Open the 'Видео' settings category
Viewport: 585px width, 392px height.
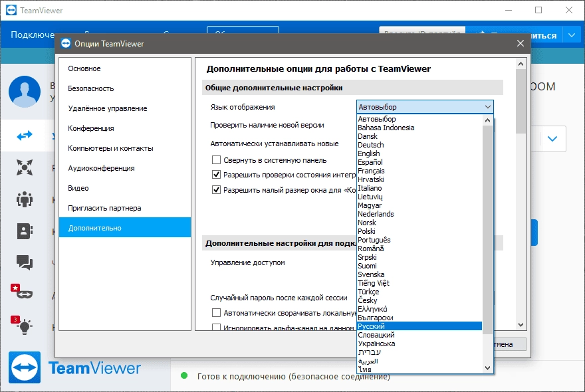tap(125, 188)
